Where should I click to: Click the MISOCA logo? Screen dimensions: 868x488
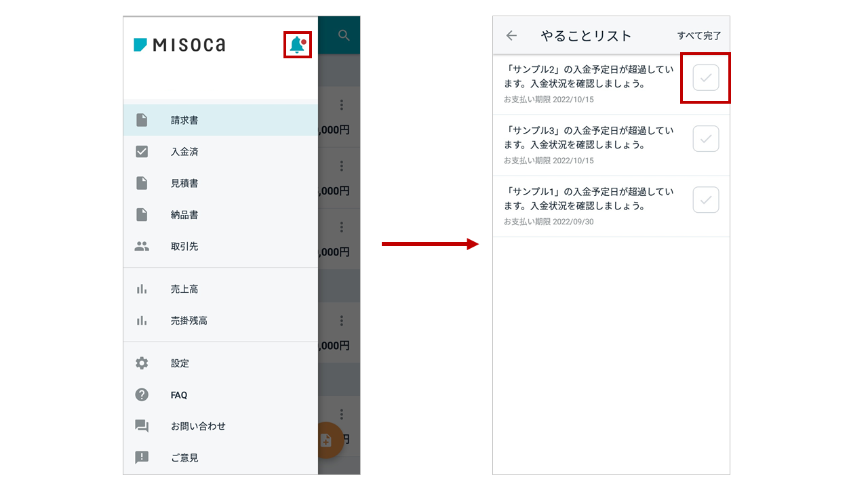(x=180, y=45)
